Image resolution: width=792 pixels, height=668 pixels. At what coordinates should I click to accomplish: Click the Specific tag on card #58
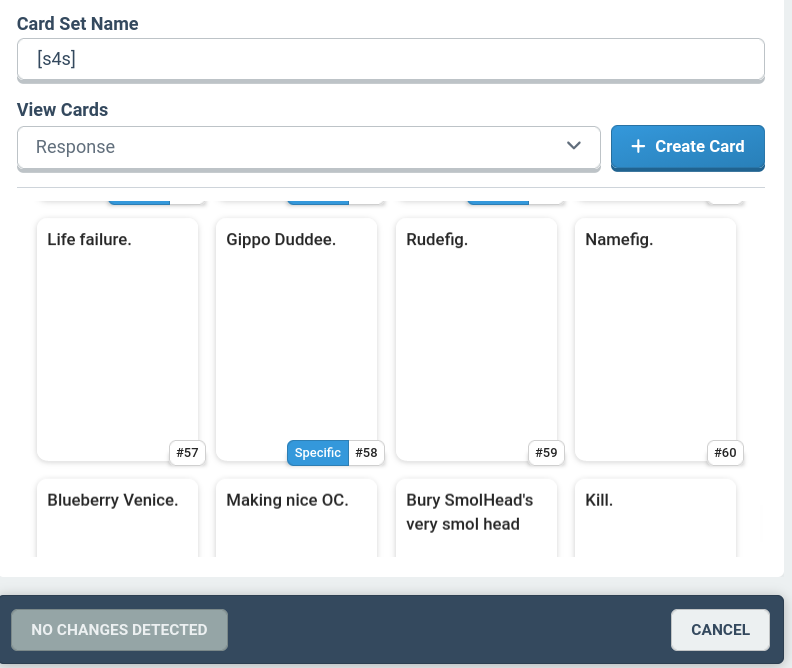318,452
